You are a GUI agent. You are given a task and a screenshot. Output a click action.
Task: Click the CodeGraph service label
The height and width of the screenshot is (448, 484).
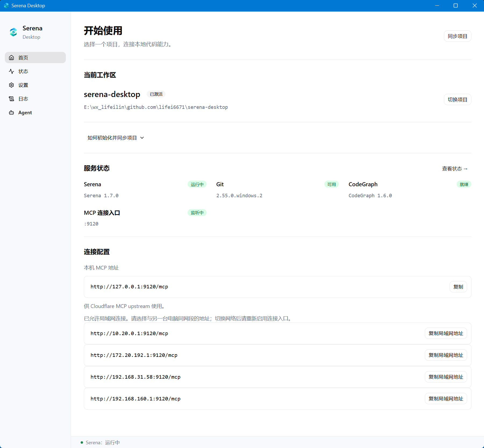pos(363,184)
